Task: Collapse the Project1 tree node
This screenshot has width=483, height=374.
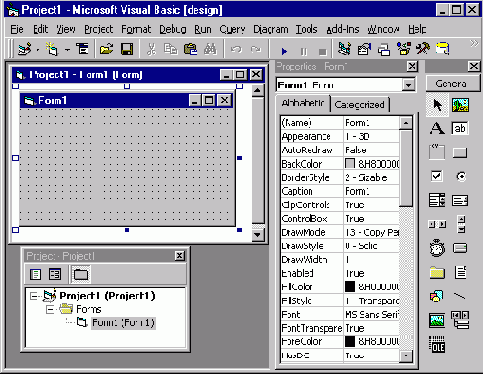Action: click(34, 296)
